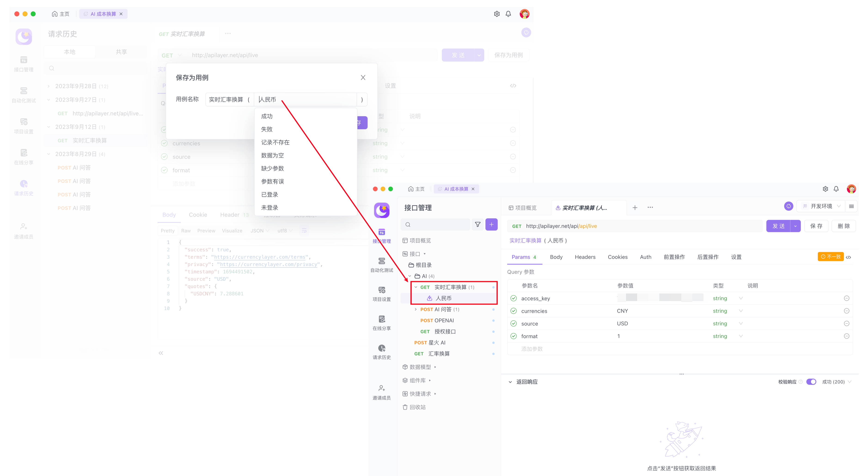Click the 删 除 button
The image size is (868, 476).
pyautogui.click(x=844, y=226)
